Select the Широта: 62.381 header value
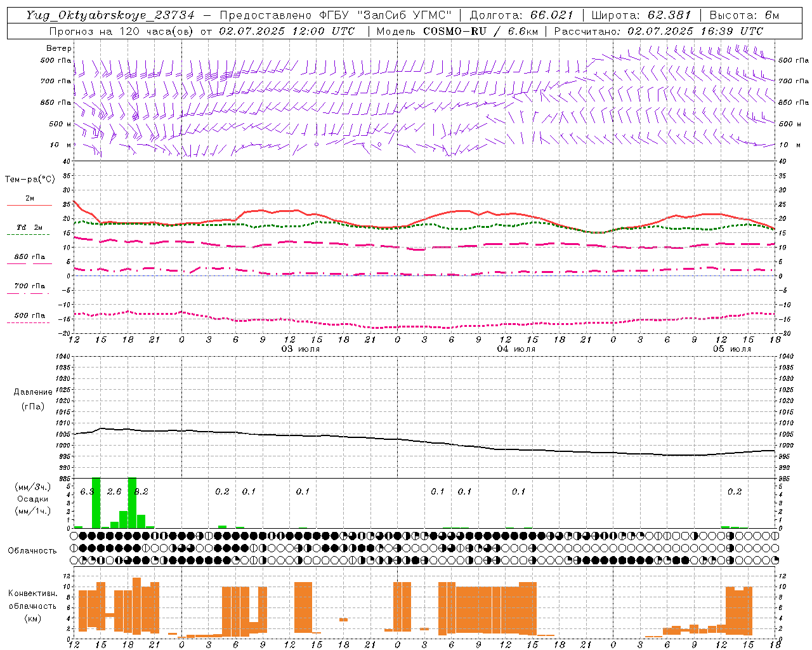812x650 pixels. point(641,15)
